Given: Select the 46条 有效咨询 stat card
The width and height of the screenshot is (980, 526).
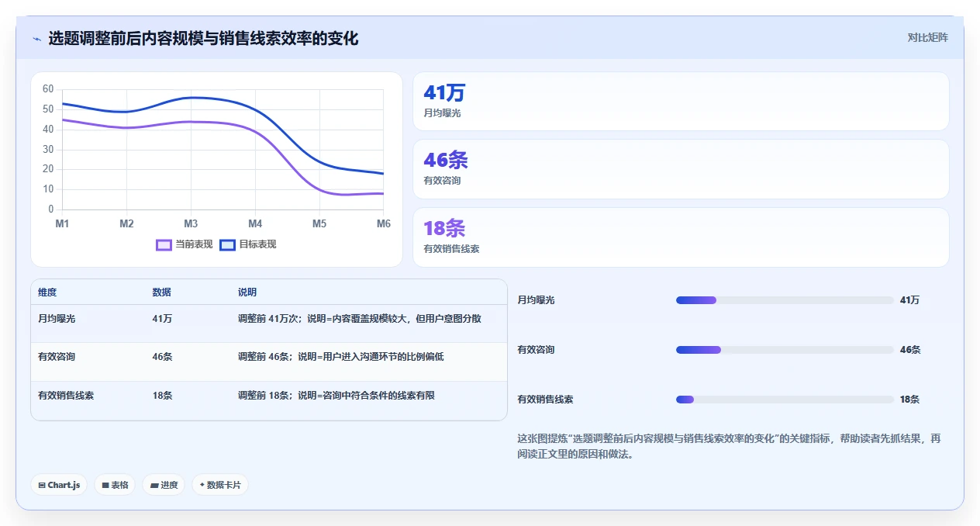Looking at the screenshot, I should [681, 169].
